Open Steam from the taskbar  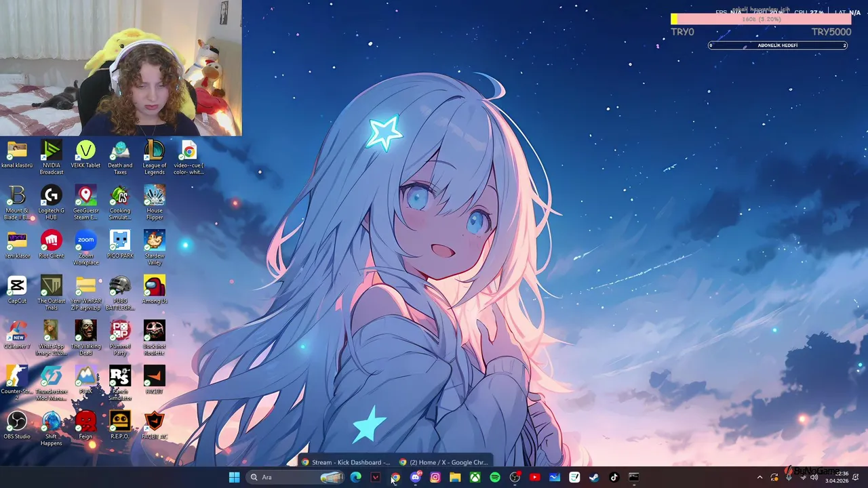[x=595, y=477]
